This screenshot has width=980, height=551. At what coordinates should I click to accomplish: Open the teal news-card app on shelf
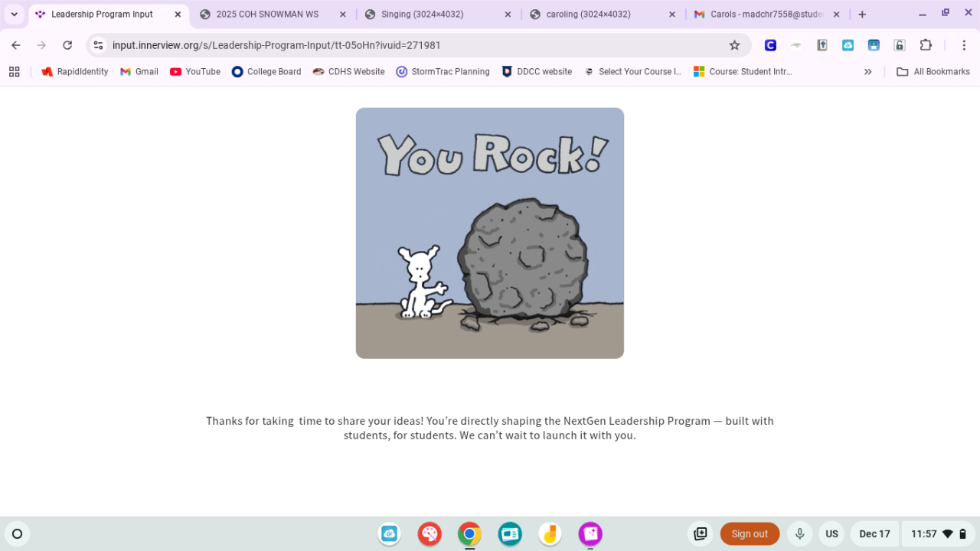pos(510,533)
